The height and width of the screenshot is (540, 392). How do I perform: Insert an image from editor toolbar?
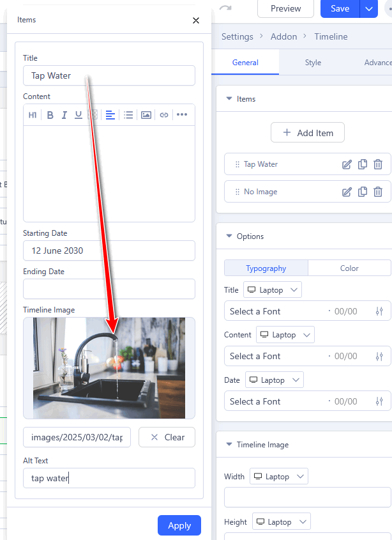146,115
